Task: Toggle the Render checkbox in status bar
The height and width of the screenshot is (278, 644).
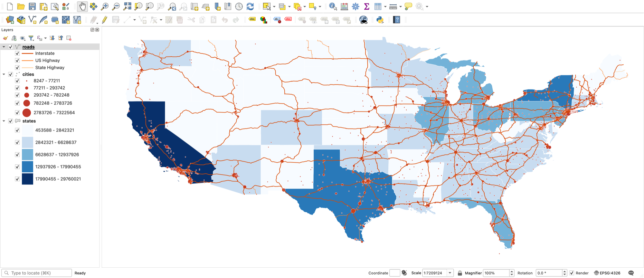Action: tap(572, 273)
